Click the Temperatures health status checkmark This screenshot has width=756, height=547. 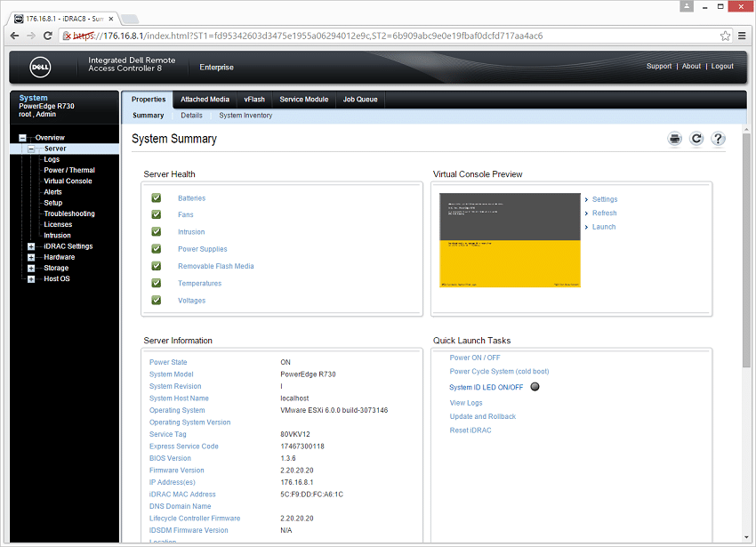tap(157, 283)
